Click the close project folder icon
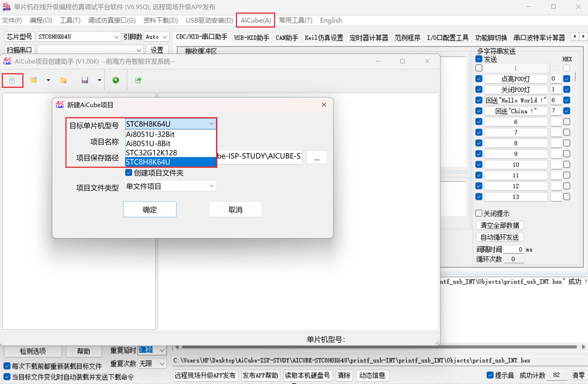Image resolution: width=588 pixels, height=384 pixels. coord(63,80)
